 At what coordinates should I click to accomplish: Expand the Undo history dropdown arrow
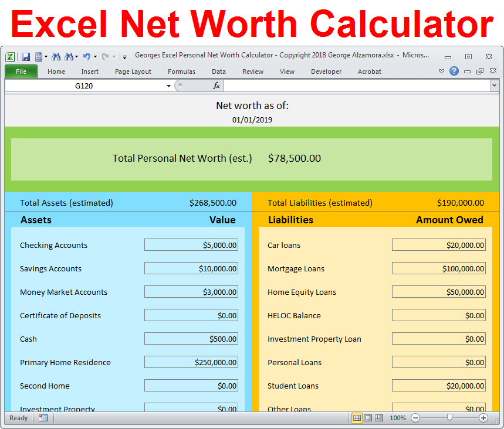[94, 56]
